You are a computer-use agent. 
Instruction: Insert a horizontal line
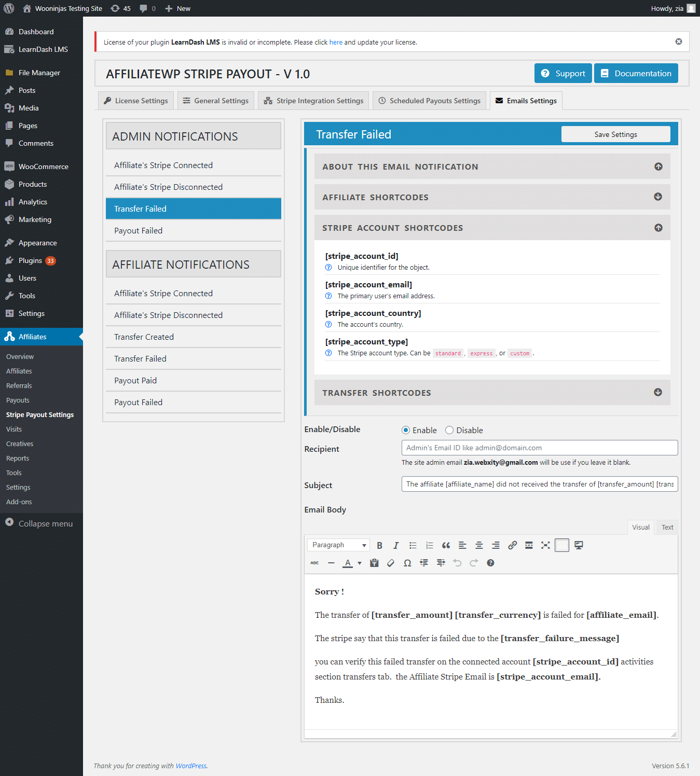(331, 563)
